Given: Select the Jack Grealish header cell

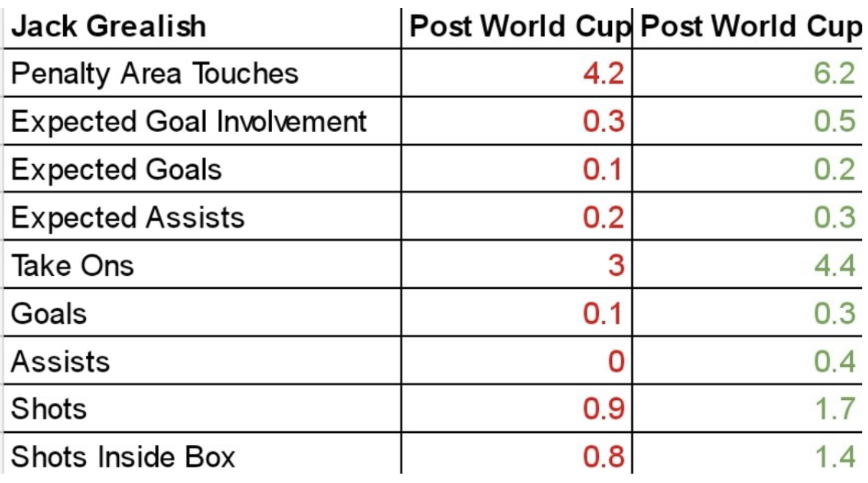Looking at the screenshot, I should pos(202,28).
